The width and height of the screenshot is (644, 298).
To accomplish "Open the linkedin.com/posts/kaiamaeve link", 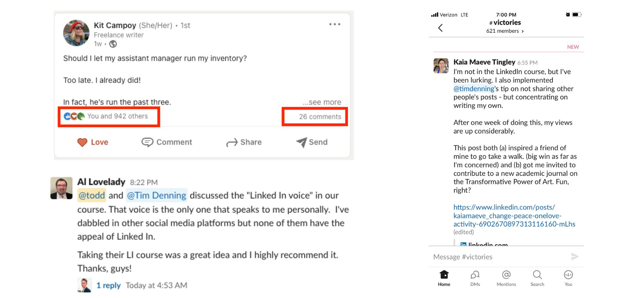I will [514, 216].
